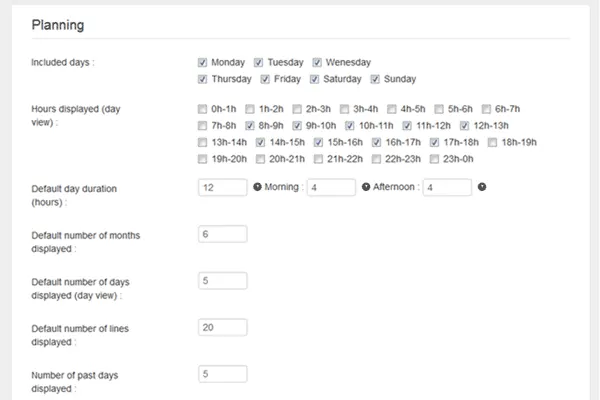The height and width of the screenshot is (400, 600).
Task: Focus the Afternoon hours input field
Action: click(447, 187)
